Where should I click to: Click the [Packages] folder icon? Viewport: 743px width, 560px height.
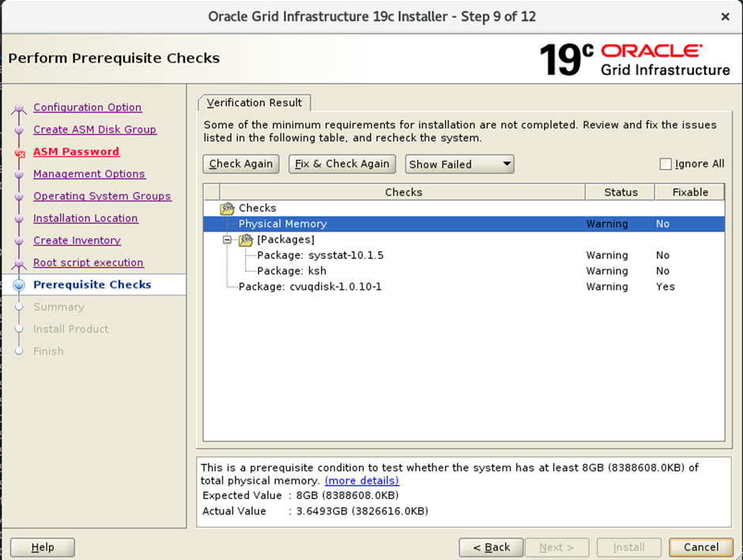pyautogui.click(x=246, y=239)
